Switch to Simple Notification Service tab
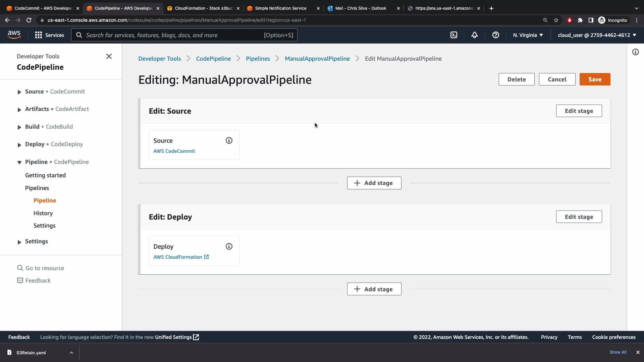644x362 pixels. (280, 8)
